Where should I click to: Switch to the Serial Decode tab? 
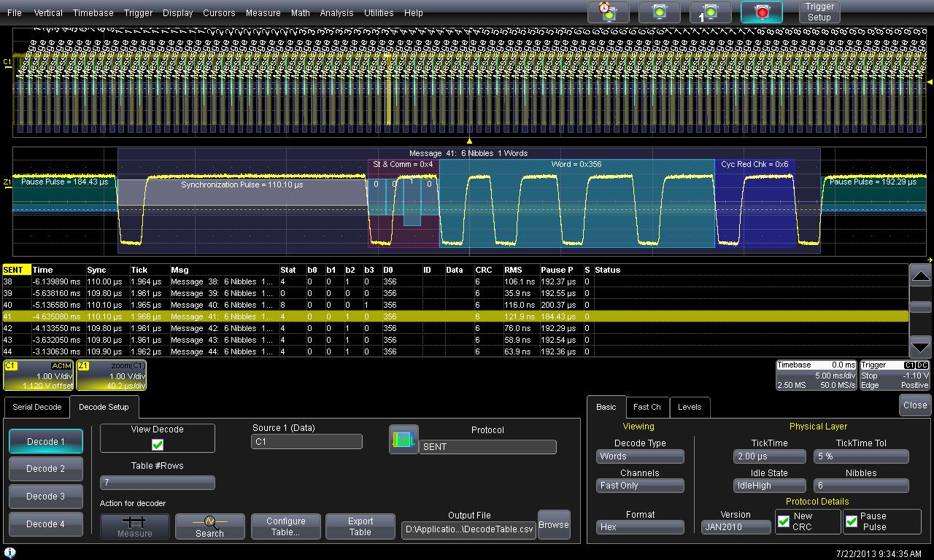pyautogui.click(x=37, y=407)
